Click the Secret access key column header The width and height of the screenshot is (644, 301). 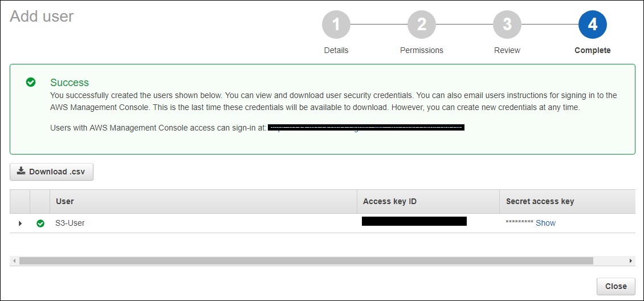pos(540,201)
